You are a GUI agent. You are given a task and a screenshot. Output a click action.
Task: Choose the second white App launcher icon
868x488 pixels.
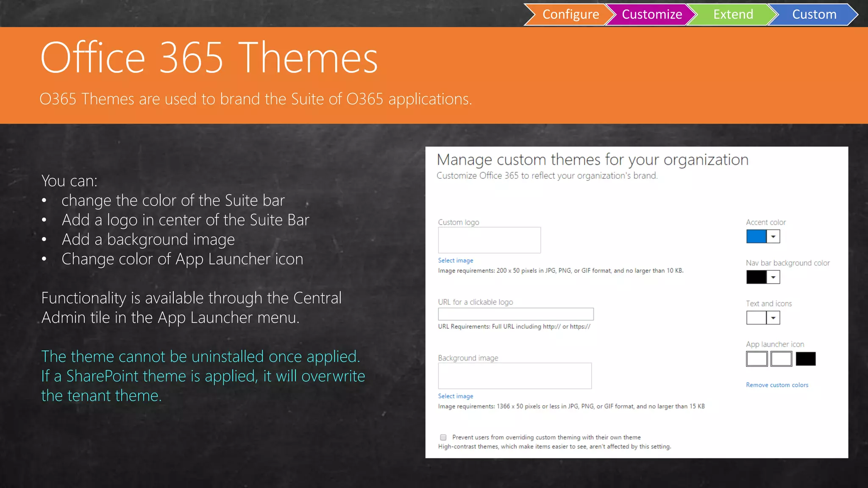[781, 359]
